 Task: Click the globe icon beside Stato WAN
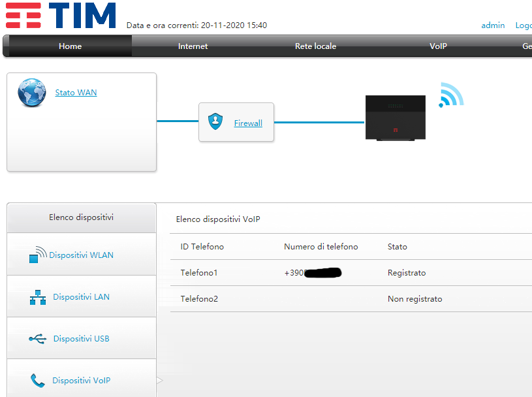pyautogui.click(x=32, y=93)
